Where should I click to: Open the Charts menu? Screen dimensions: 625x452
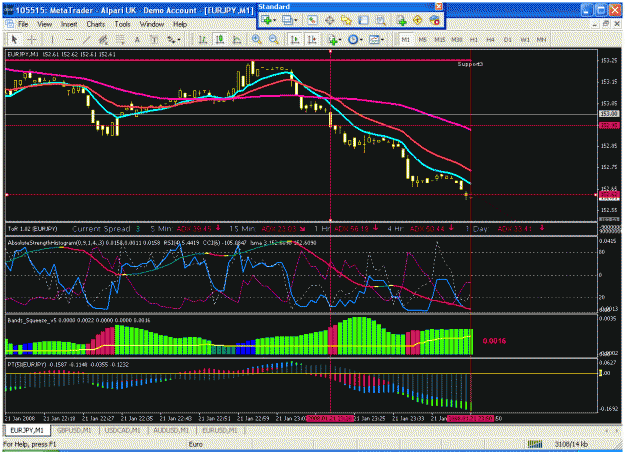96,24
